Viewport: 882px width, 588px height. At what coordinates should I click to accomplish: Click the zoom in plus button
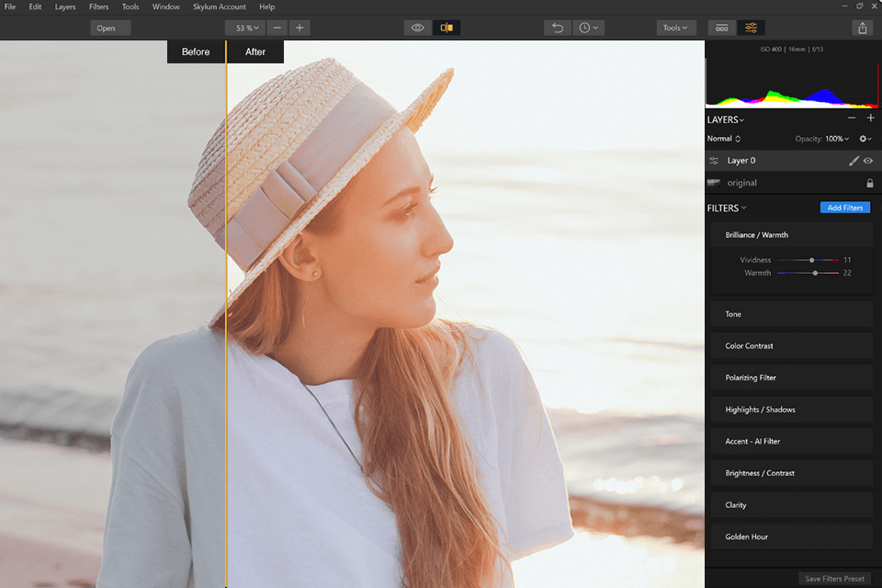coord(300,28)
